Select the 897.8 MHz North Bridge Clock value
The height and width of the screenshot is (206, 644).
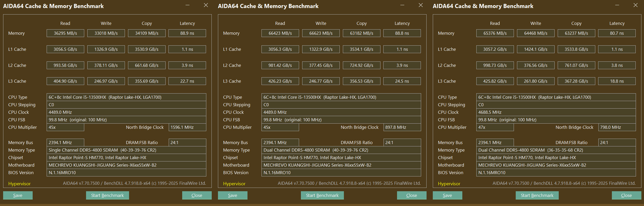pyautogui.click(x=402, y=127)
